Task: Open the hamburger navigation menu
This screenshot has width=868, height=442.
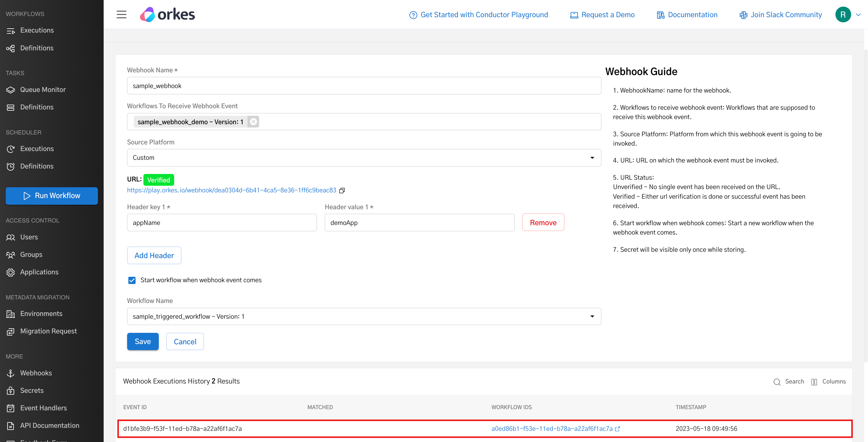Action: coord(121,14)
